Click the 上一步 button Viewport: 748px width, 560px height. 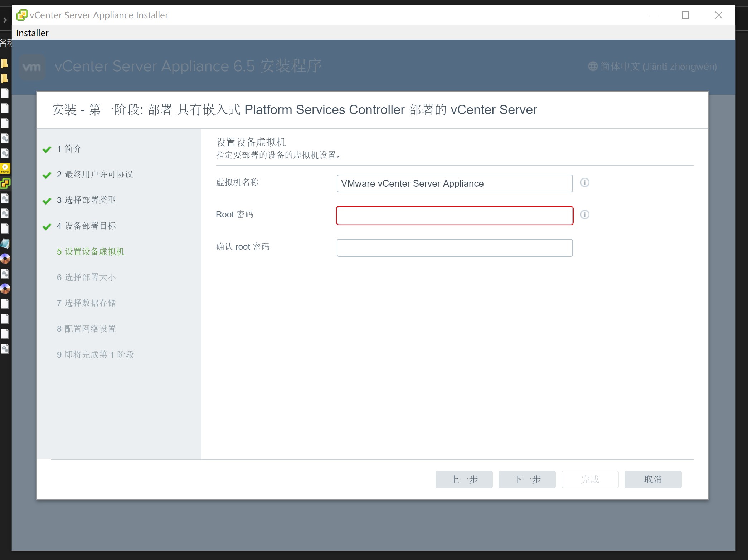[x=464, y=480]
